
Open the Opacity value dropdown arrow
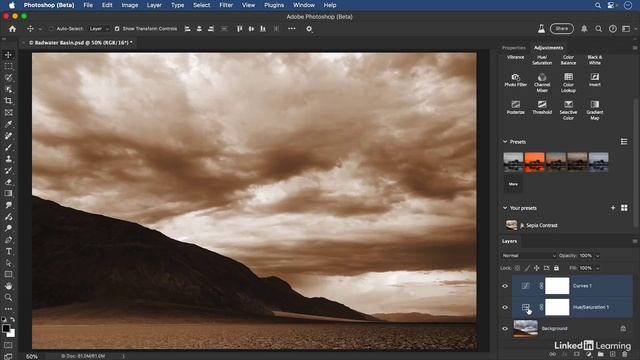pos(597,256)
